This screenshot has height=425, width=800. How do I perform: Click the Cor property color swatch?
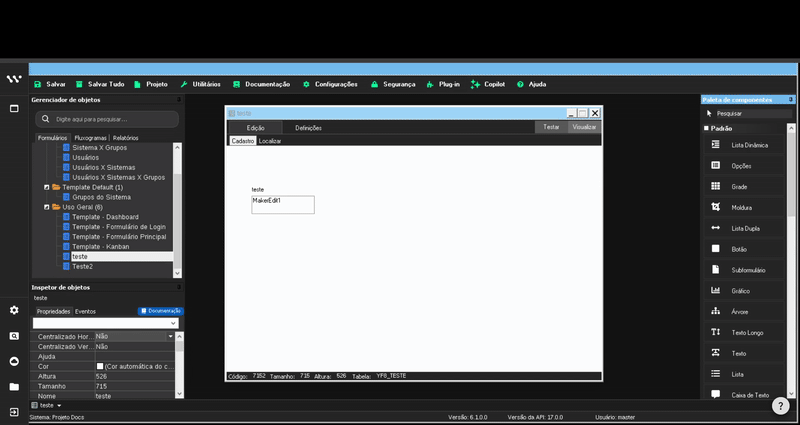100,366
